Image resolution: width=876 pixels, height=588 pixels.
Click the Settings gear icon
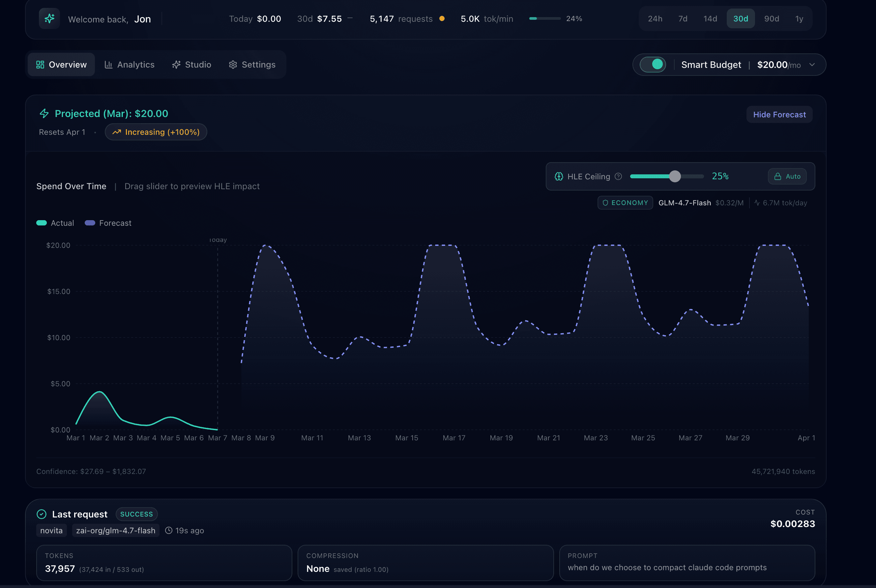click(x=233, y=64)
